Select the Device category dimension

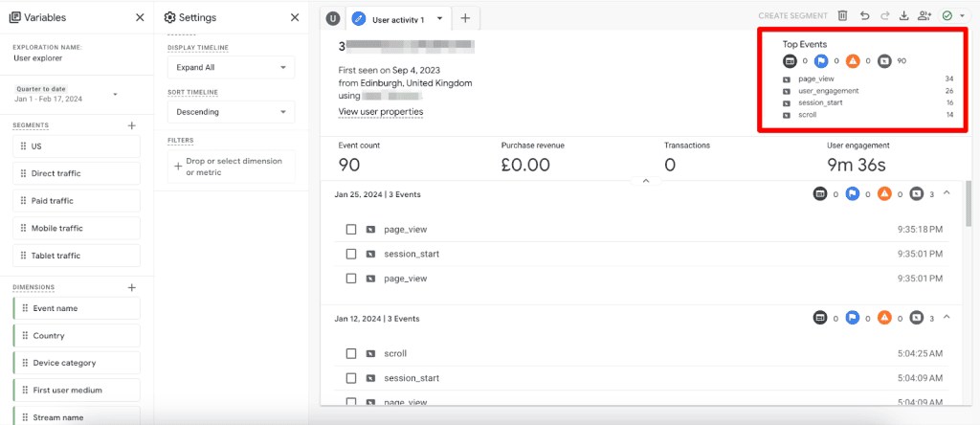coord(77,363)
